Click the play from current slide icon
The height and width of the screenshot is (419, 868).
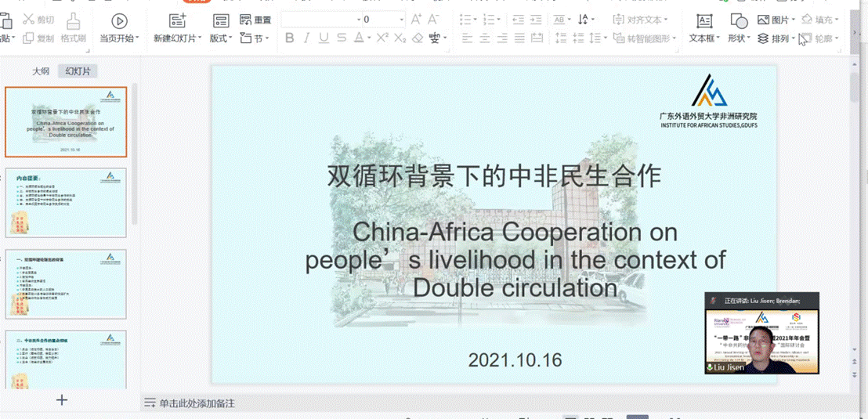pyautogui.click(x=119, y=21)
